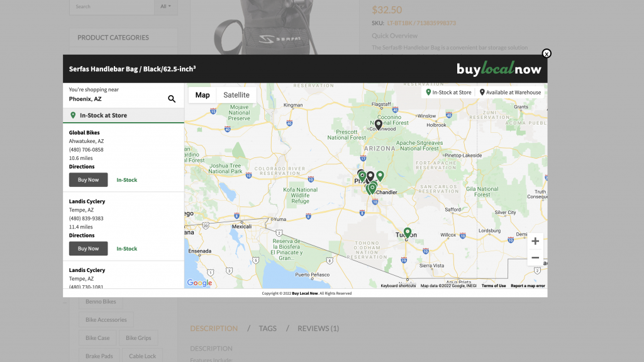Open the All search dropdown in background page
The height and width of the screenshot is (362, 644).
click(x=166, y=6)
